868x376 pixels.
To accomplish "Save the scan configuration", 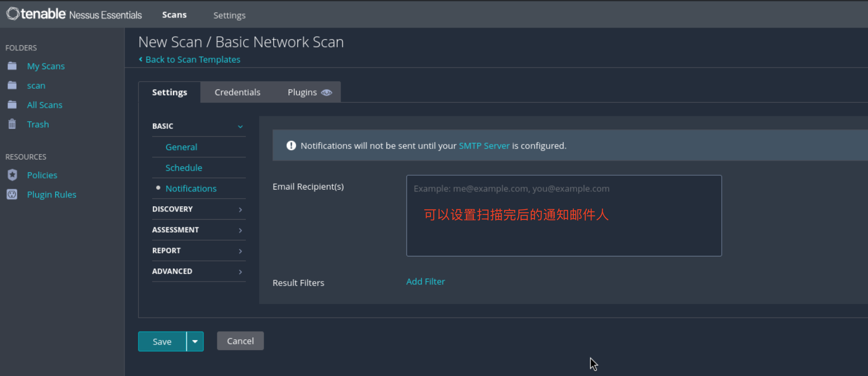I will point(162,341).
